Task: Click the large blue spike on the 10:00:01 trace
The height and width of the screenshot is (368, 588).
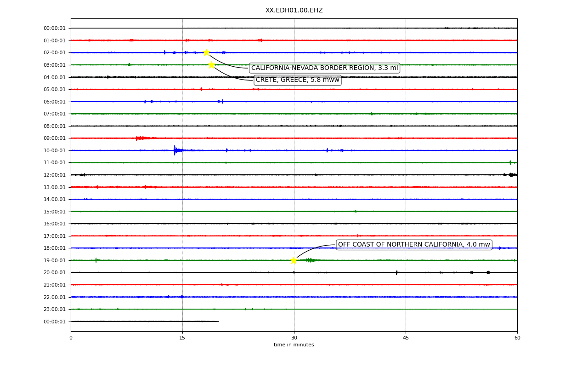Action: 175,150
